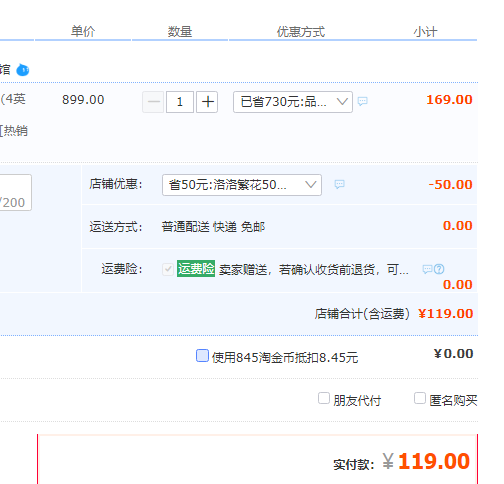Click the ¥0.00 coin deduction amount
The image size is (504, 484).
[x=453, y=354]
